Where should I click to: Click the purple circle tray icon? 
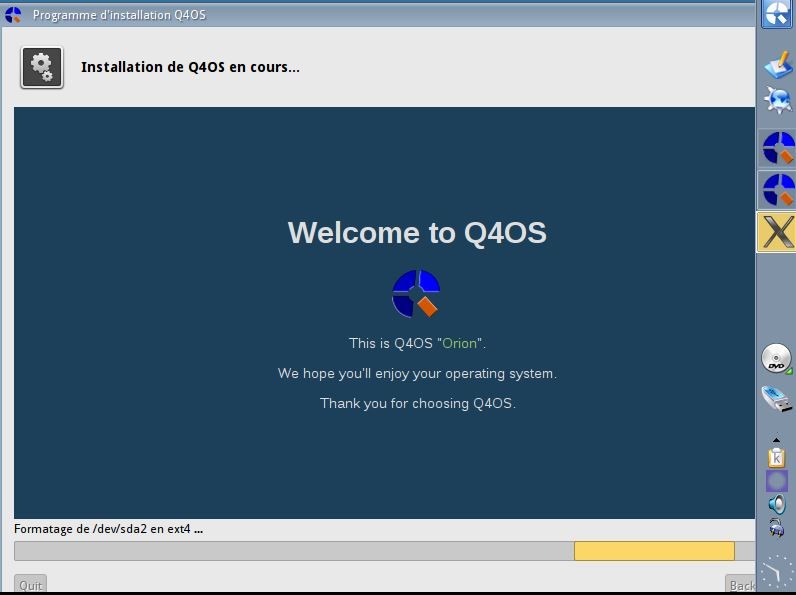click(777, 481)
